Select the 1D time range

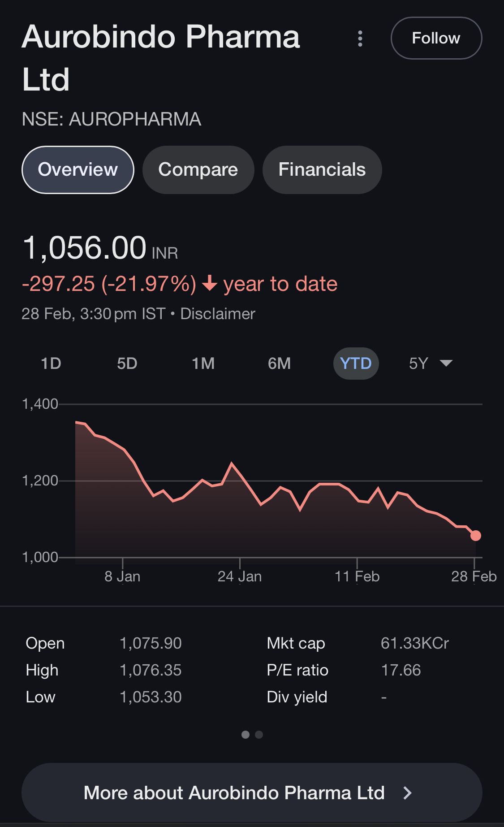(51, 363)
